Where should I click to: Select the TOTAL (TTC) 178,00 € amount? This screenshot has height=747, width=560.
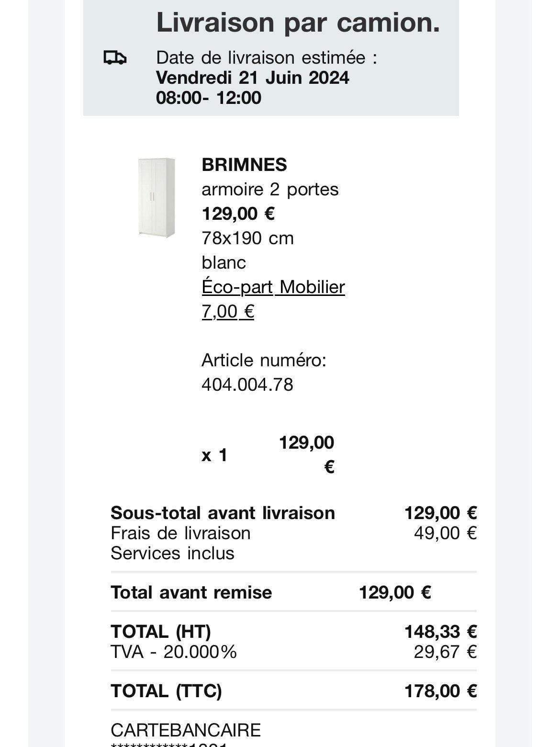point(440,691)
